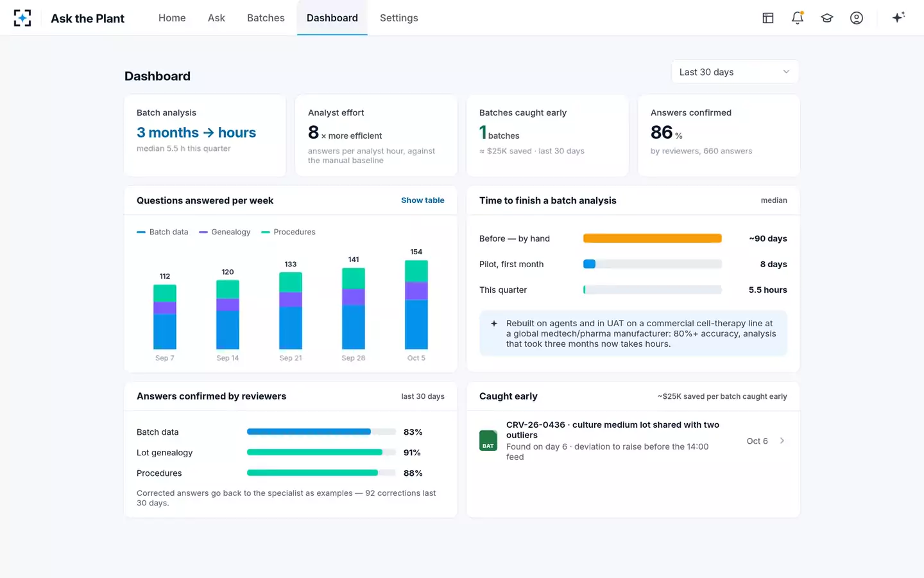Click the 3 months → hours headline

[x=196, y=132]
